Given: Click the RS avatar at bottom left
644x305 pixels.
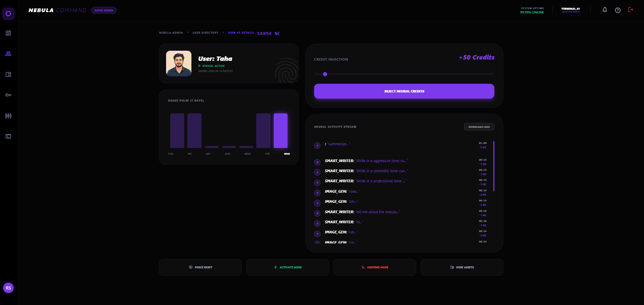Looking at the screenshot, I should (x=8, y=288).
